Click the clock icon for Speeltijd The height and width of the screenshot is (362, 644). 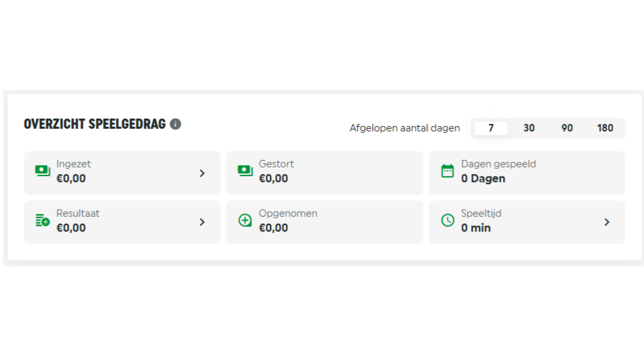point(447,220)
